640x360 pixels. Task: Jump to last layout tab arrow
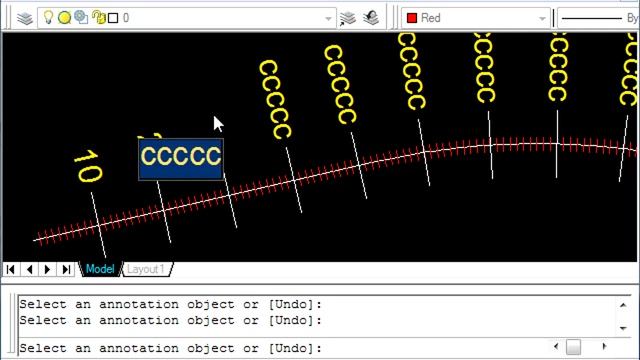(66, 269)
